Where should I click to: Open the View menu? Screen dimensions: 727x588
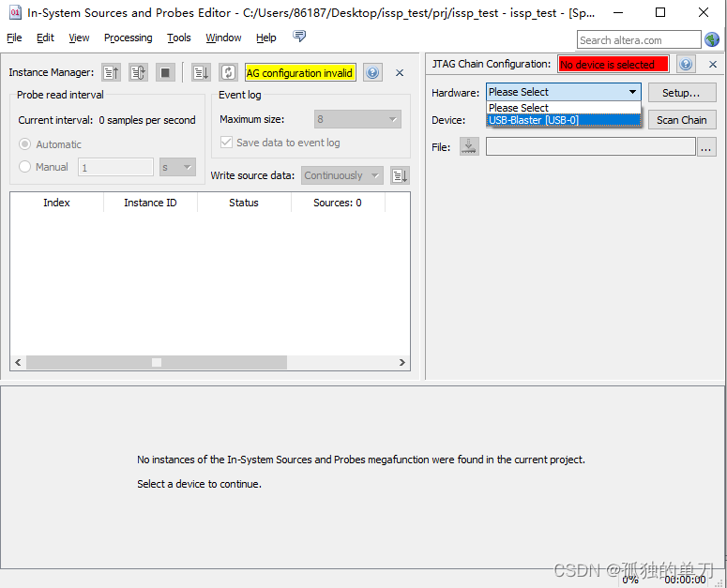pyautogui.click(x=79, y=38)
